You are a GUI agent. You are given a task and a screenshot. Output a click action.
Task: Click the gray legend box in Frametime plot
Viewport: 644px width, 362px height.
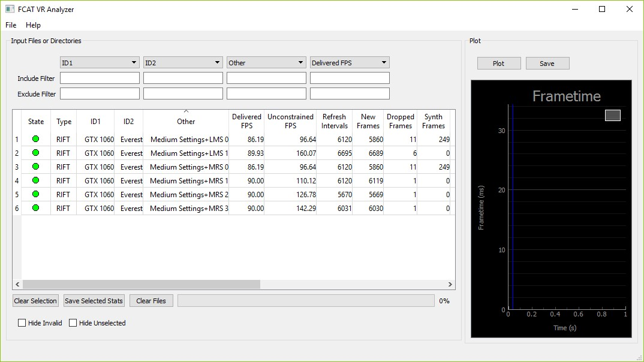[x=612, y=115]
